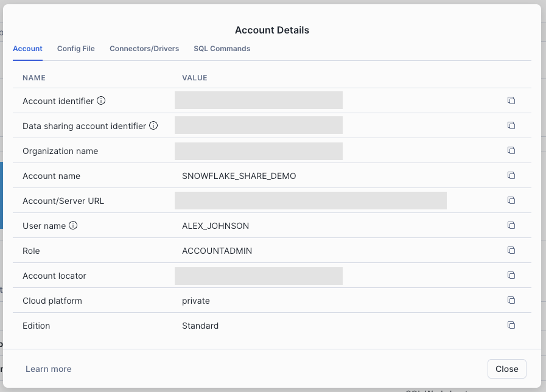Image resolution: width=546 pixels, height=392 pixels.
Task: Copy the Standard edition value
Action: pyautogui.click(x=511, y=325)
